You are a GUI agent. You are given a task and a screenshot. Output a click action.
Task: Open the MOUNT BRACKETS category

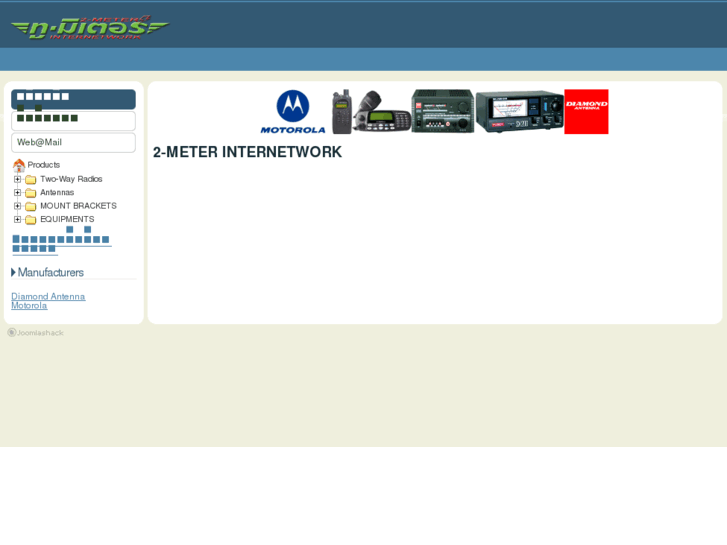coord(78,206)
